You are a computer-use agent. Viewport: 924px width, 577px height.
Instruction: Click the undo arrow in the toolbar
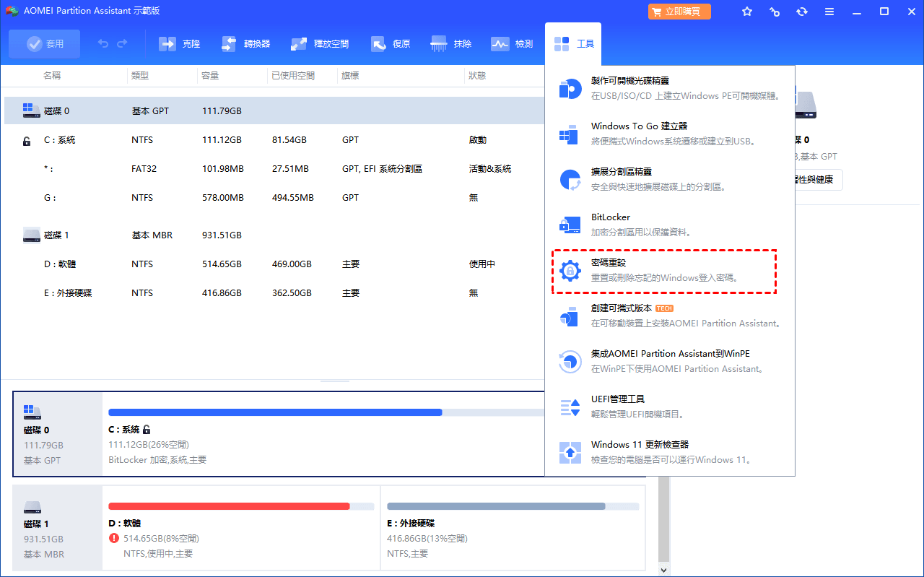[103, 44]
